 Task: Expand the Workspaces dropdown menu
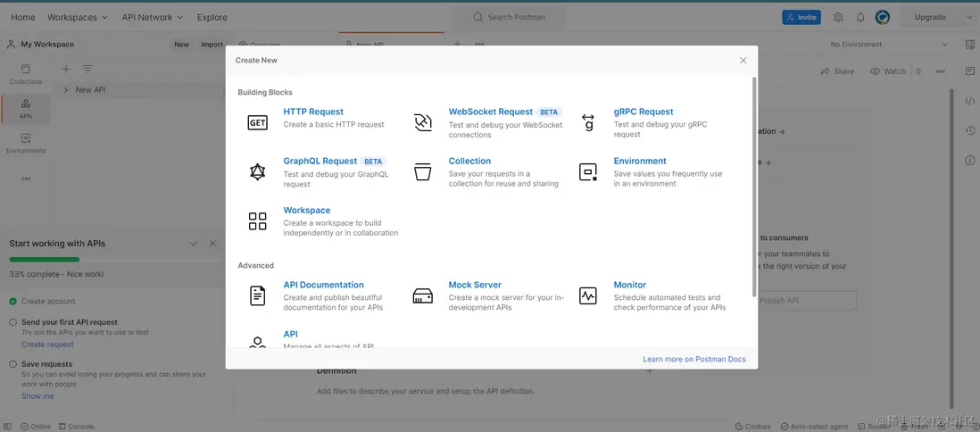77,17
